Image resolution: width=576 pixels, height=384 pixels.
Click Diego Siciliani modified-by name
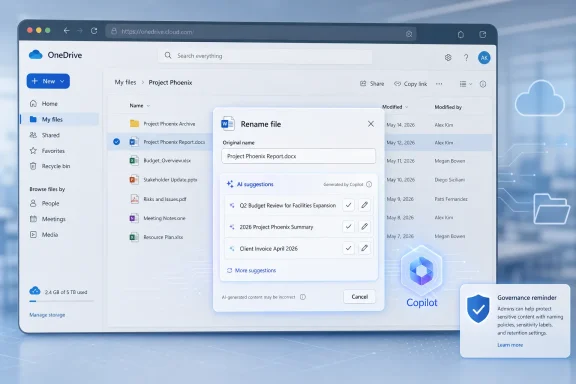(x=450, y=180)
